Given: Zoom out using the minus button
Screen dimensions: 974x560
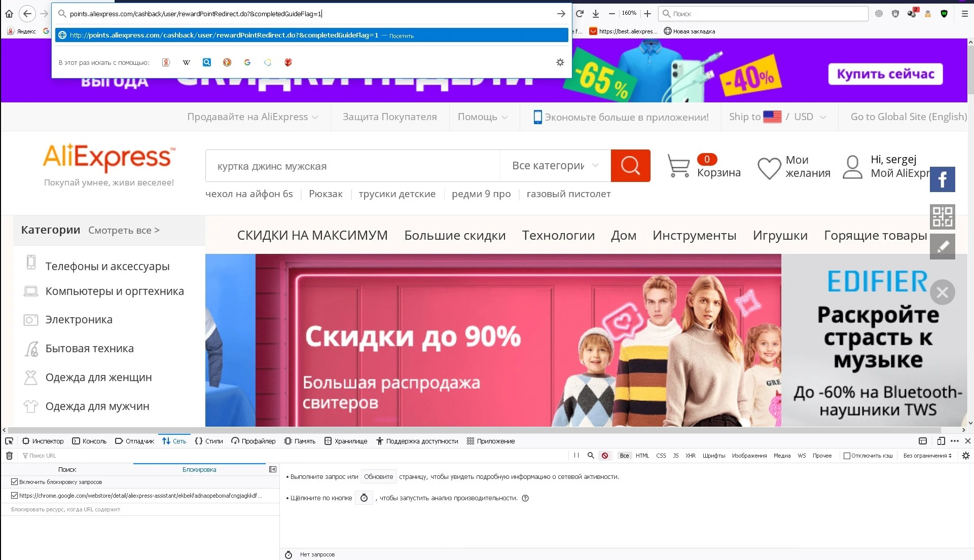Looking at the screenshot, I should (x=612, y=14).
